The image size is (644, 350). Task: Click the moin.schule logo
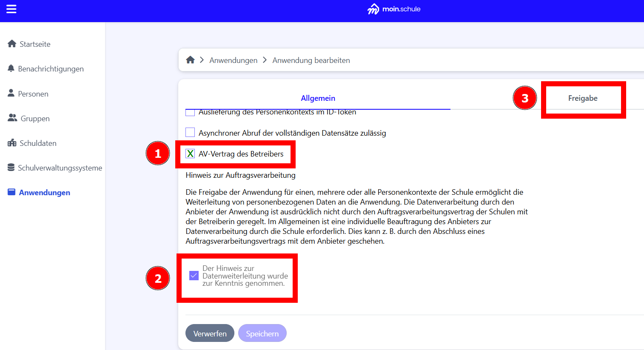394,9
